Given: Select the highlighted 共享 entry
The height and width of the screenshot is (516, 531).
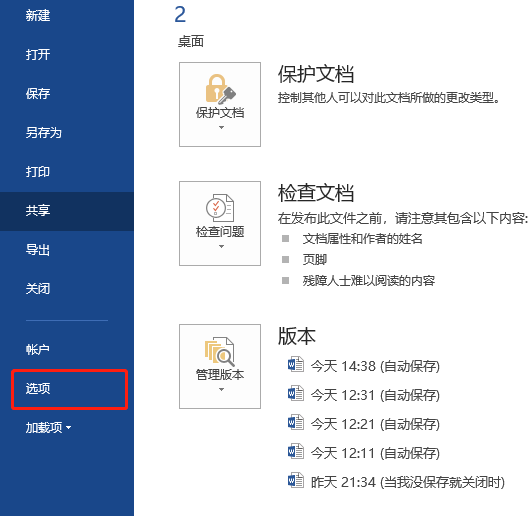Looking at the screenshot, I should [x=67, y=211].
